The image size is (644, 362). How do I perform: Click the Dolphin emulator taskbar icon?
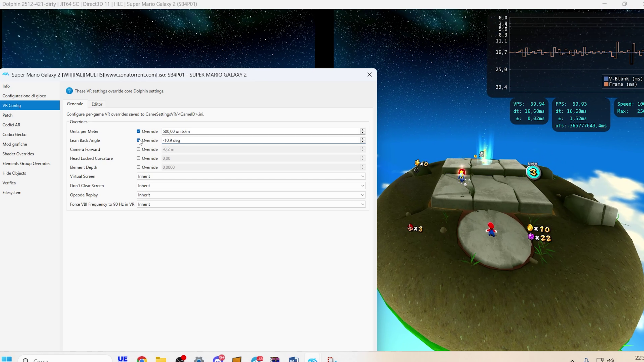tap(312, 359)
